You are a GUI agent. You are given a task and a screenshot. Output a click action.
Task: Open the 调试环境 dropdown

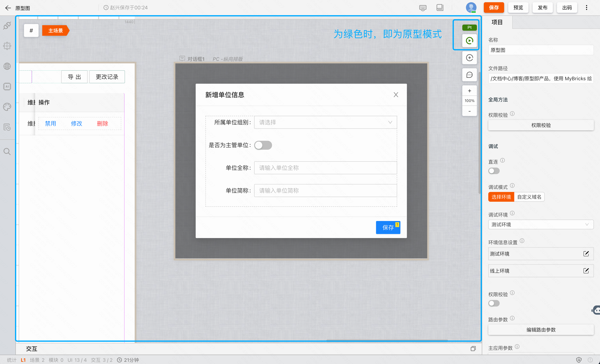(x=540, y=224)
